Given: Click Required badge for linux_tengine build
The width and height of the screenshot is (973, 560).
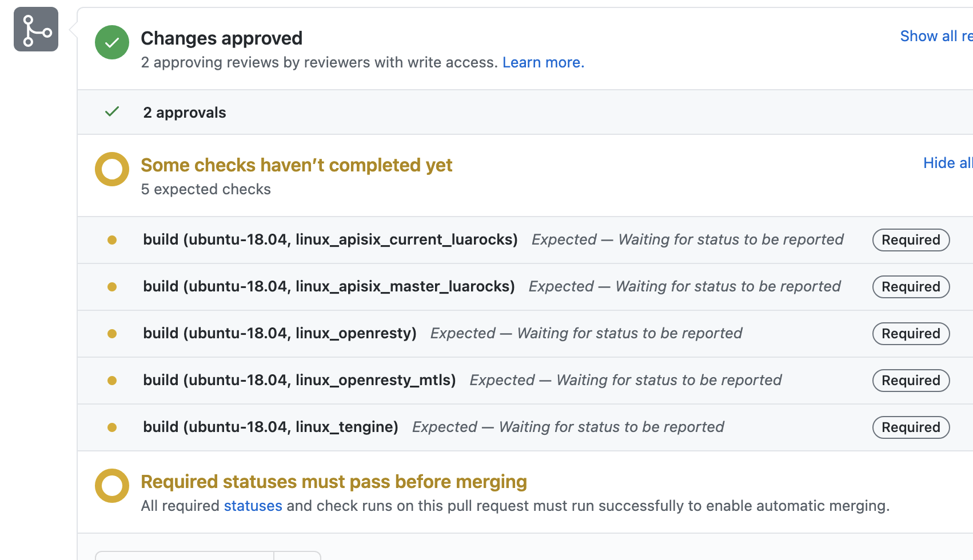Looking at the screenshot, I should coord(911,427).
